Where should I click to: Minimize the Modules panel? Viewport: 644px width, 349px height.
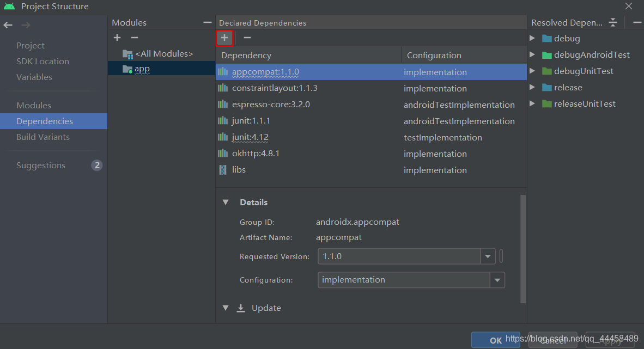click(x=208, y=22)
